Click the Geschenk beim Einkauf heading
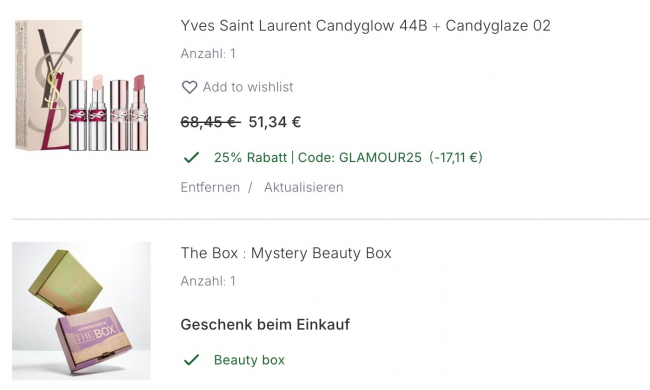 265,324
